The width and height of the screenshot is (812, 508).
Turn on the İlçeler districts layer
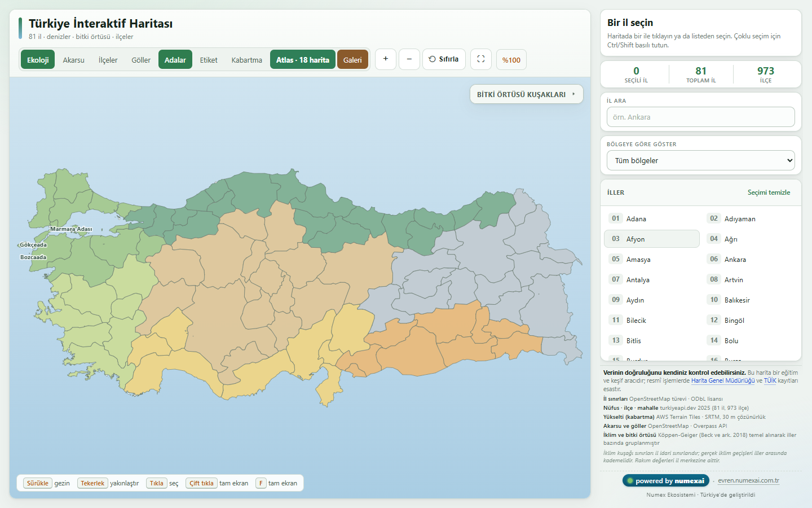[x=108, y=60]
